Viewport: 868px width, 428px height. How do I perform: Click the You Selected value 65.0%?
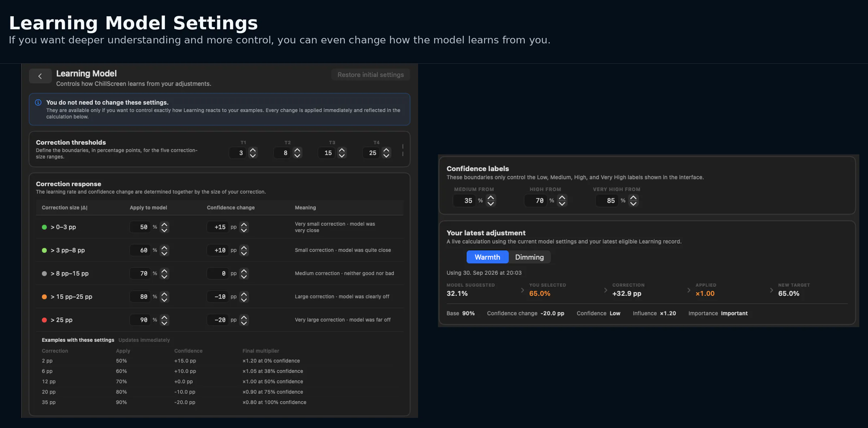pos(540,294)
